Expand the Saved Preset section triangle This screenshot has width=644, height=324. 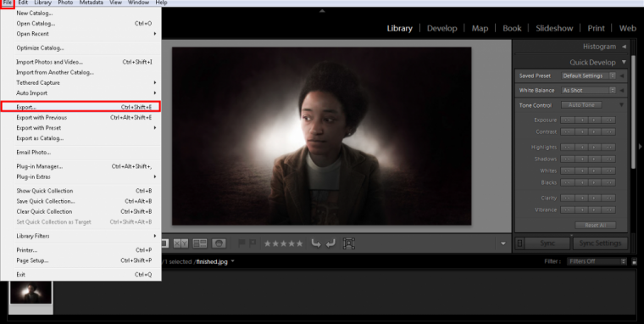(622, 75)
